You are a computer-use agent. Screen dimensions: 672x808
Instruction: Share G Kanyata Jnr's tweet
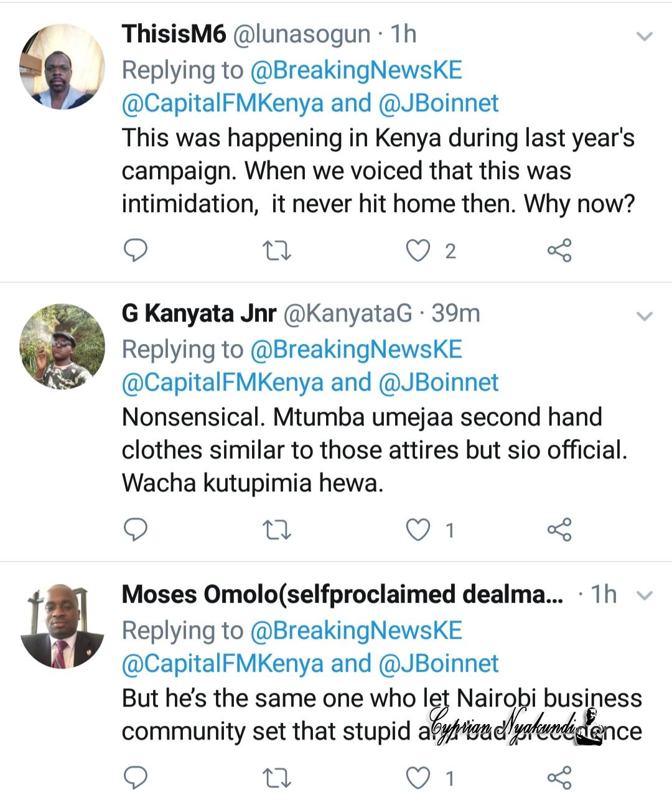559,529
